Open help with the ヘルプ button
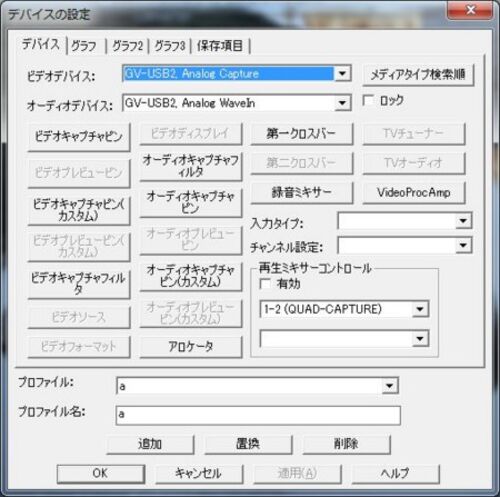 point(395,473)
